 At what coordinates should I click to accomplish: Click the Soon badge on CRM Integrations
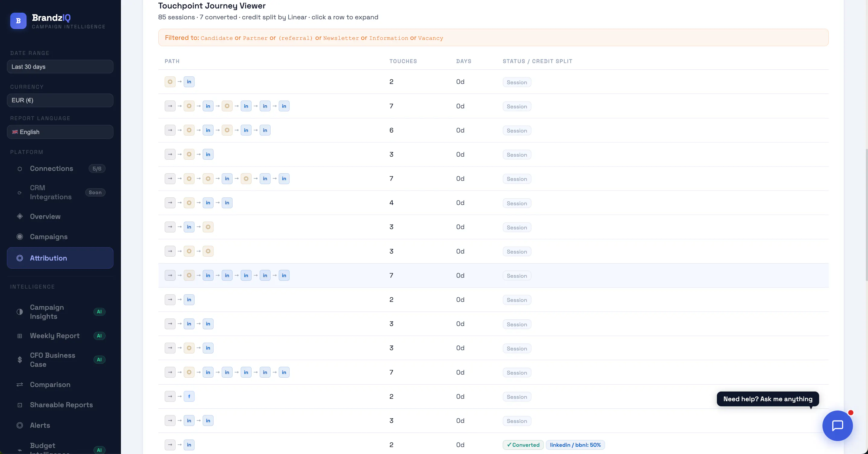95,192
